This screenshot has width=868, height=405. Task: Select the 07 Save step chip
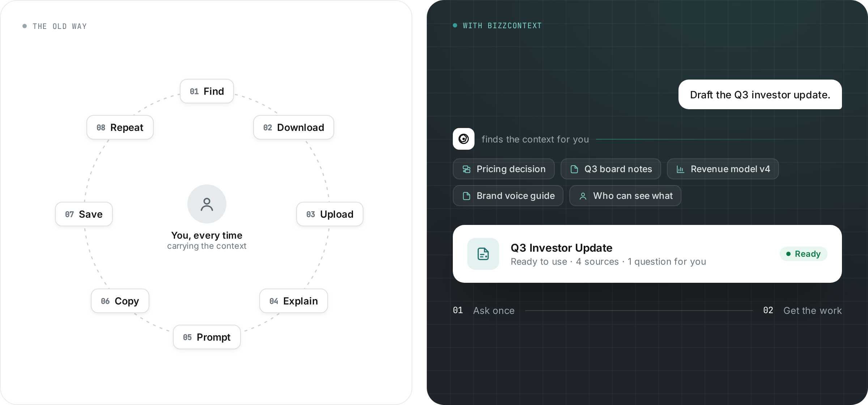(84, 214)
